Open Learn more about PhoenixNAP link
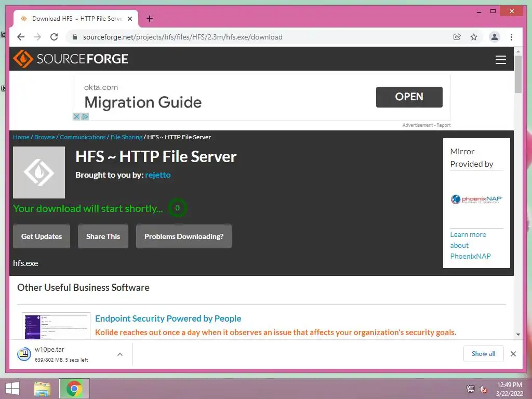The height and width of the screenshot is (399, 532). pyautogui.click(x=470, y=245)
